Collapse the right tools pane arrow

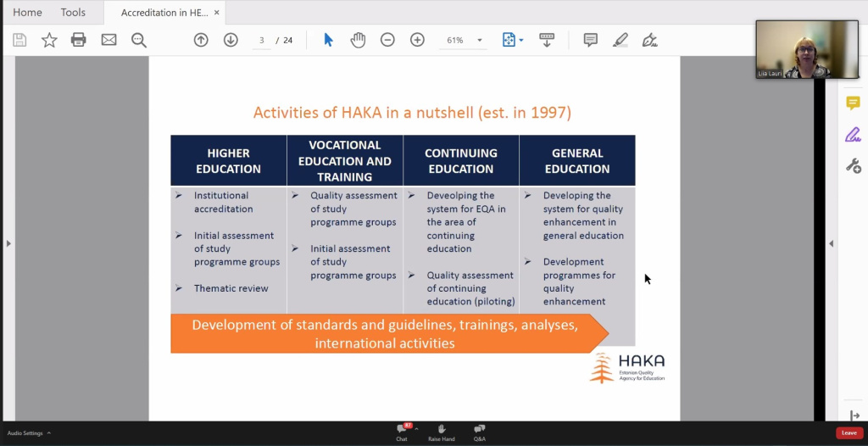831,243
